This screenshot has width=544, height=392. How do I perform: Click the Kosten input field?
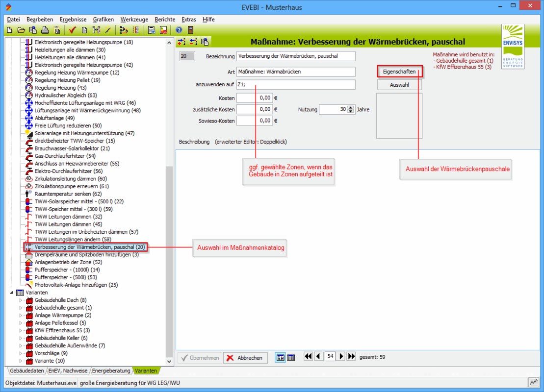[x=255, y=98]
